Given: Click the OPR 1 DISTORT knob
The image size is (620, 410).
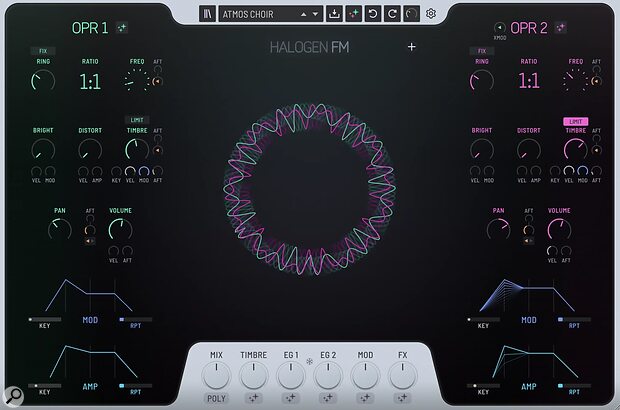Looking at the screenshot, I should pyautogui.click(x=90, y=150).
